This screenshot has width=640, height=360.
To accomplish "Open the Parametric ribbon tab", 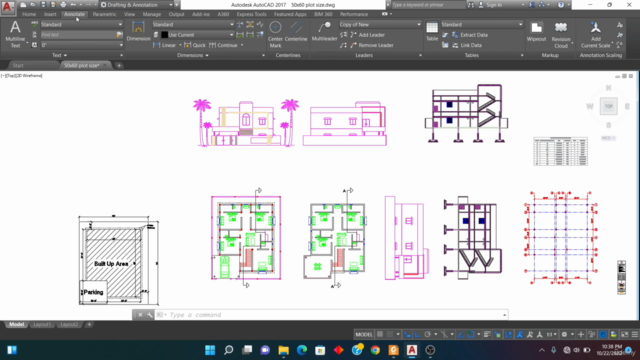I will [x=104, y=14].
